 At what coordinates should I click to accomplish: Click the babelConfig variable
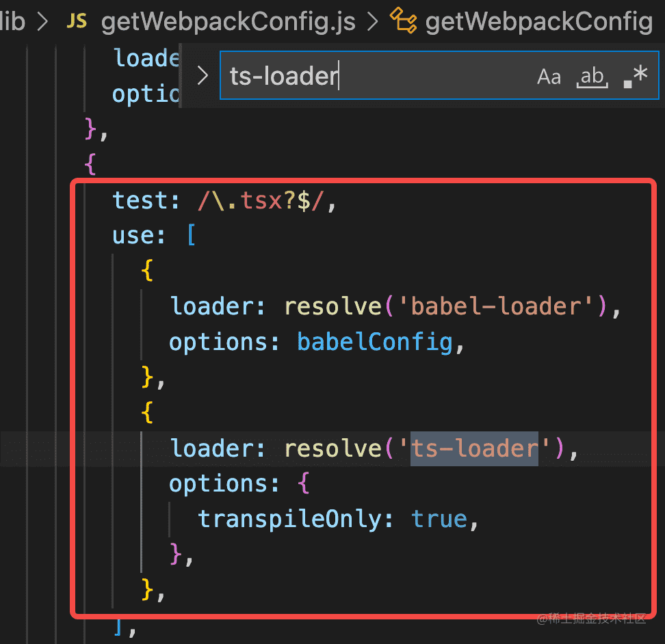tap(375, 343)
